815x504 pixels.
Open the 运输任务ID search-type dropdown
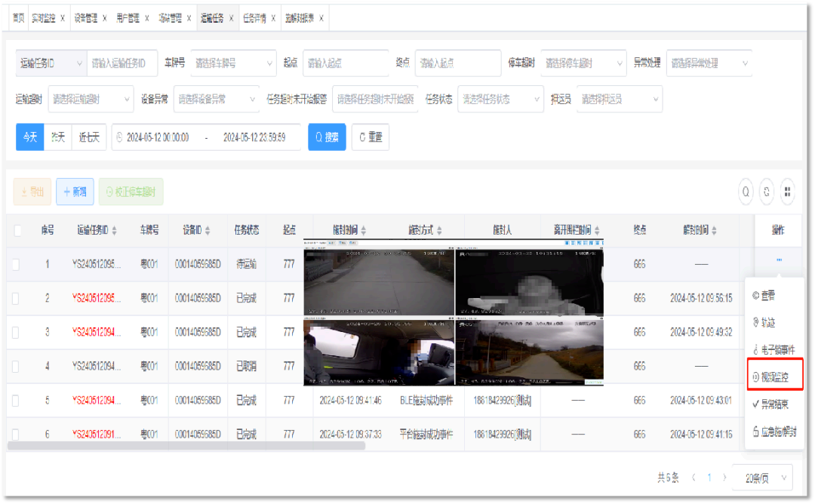point(51,63)
